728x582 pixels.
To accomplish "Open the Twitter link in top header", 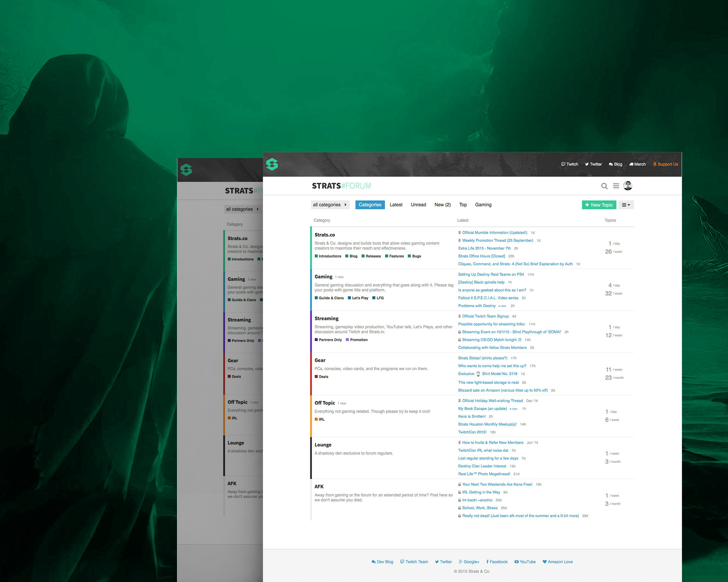I will (x=593, y=164).
